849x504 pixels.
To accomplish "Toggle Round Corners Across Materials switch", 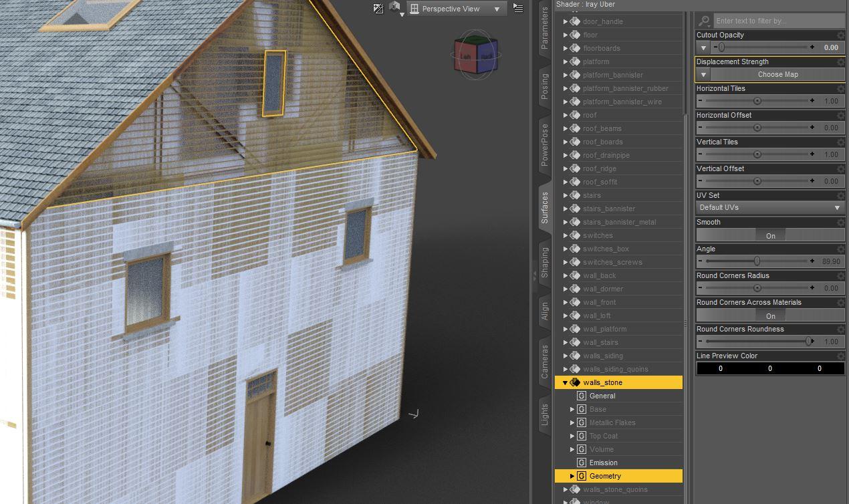I will click(770, 316).
